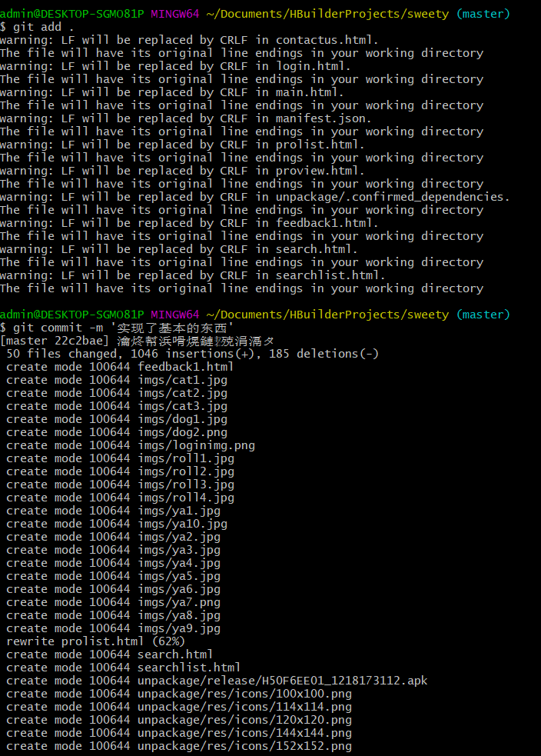Click the warning line mentioning feedback1.html
Screen dimensions: 541x756
pyautogui.click(x=189, y=223)
